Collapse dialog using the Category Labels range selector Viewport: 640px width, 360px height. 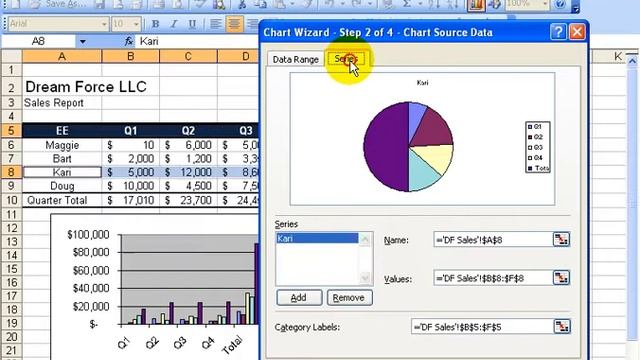click(562, 327)
